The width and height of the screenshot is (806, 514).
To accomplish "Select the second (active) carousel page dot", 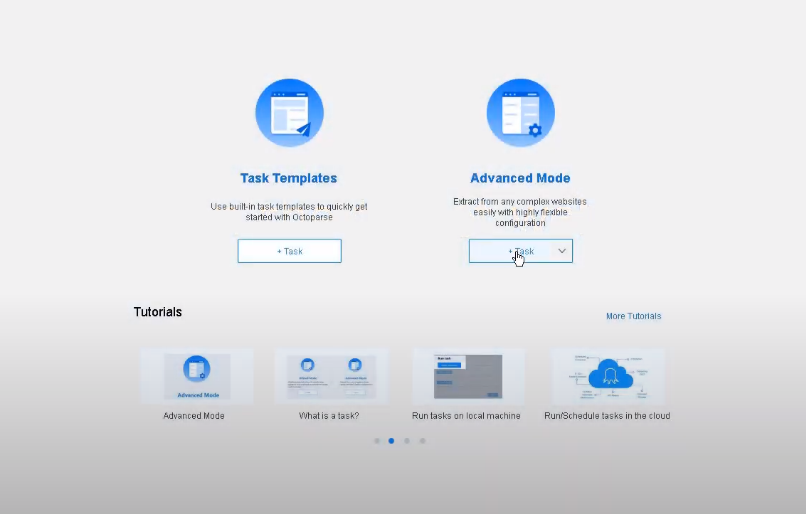I will click(x=391, y=441).
